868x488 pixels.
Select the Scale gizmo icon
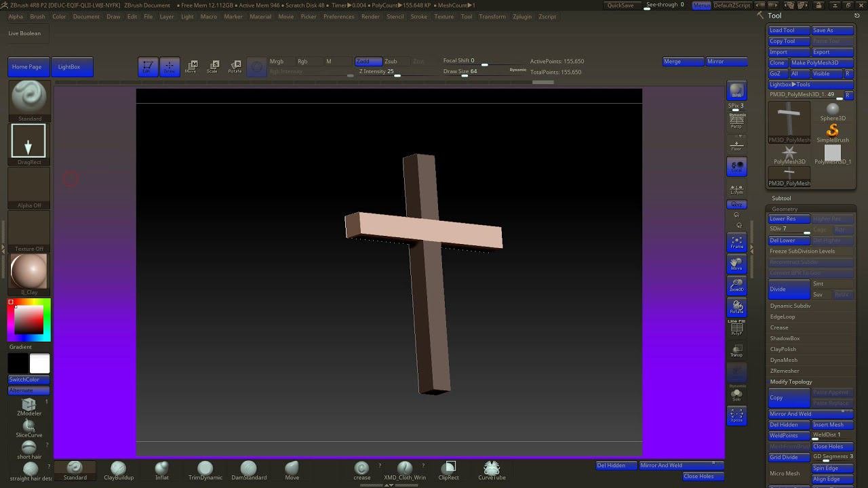pyautogui.click(x=212, y=66)
